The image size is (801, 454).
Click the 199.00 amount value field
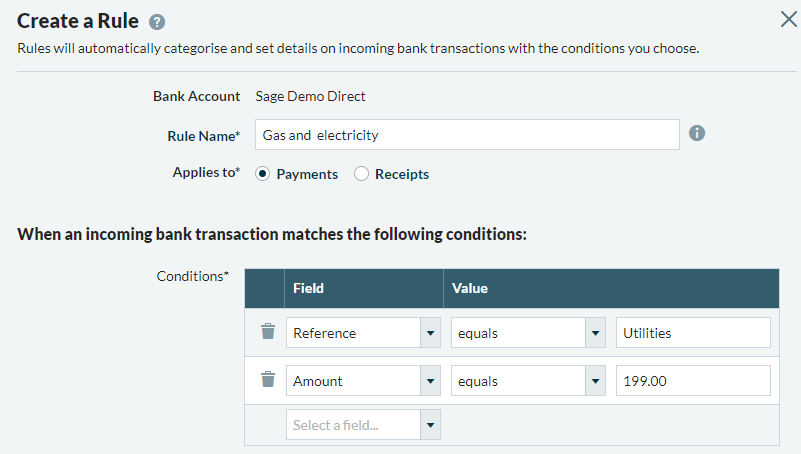693,381
